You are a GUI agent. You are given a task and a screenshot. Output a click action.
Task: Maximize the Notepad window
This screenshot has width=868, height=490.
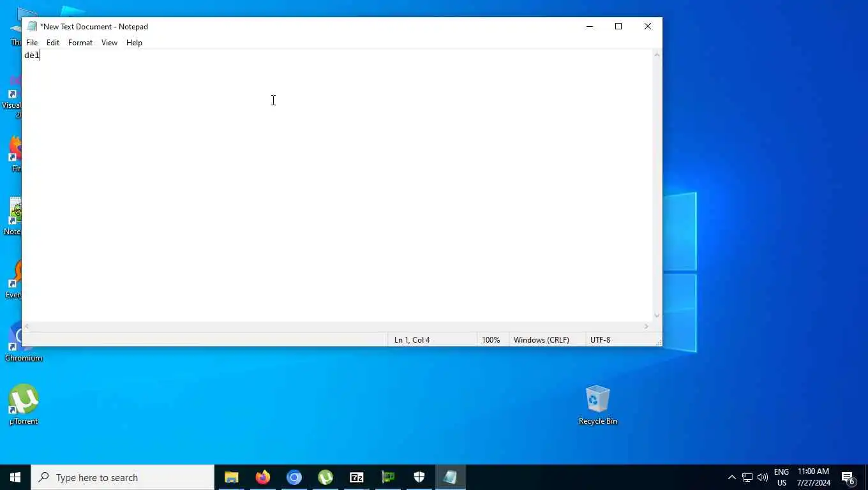tap(618, 26)
